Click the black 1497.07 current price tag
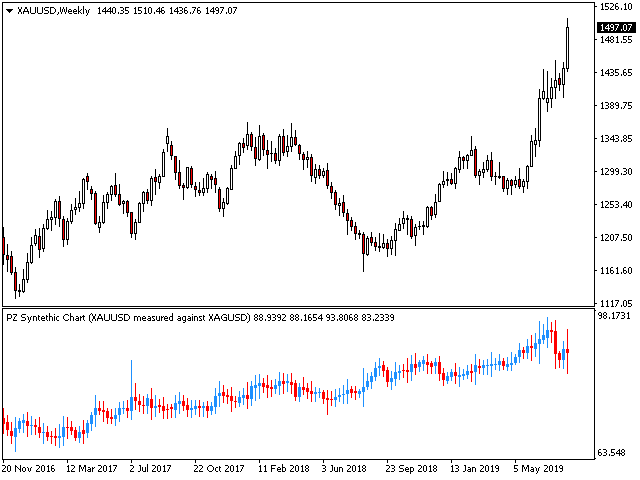This screenshot has height=480, width=640. point(613,28)
